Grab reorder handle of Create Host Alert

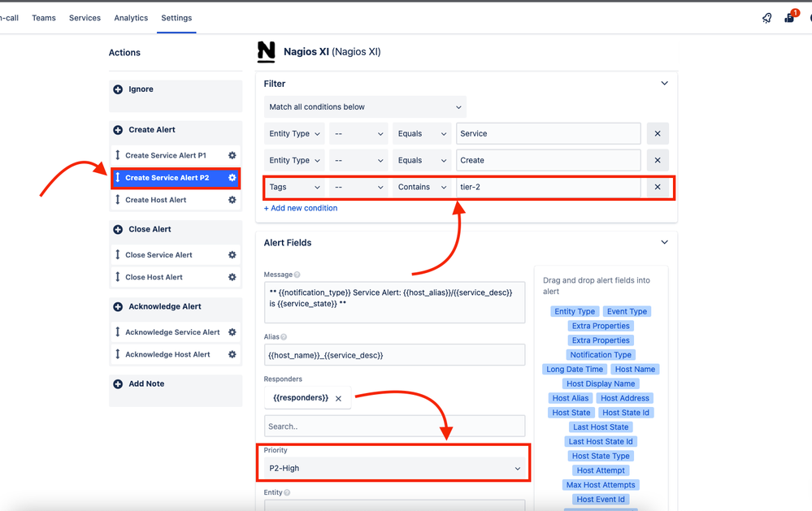point(118,199)
